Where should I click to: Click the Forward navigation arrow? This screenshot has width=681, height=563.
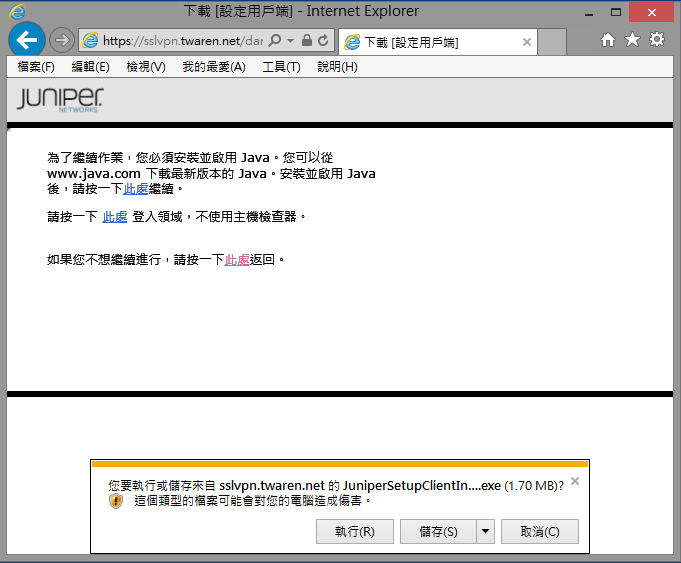tap(62, 41)
